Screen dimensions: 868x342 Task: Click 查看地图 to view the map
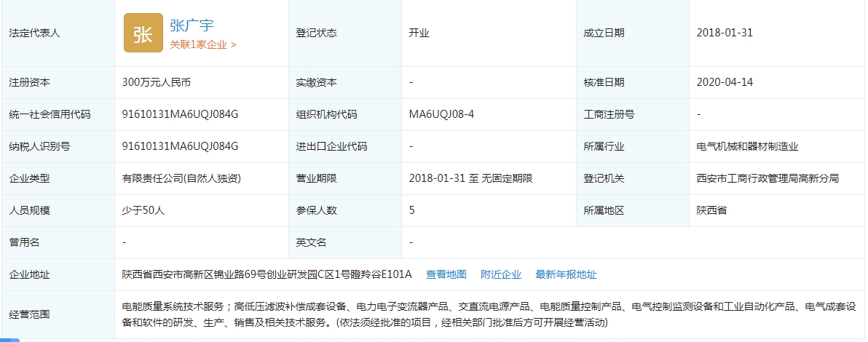point(446,274)
